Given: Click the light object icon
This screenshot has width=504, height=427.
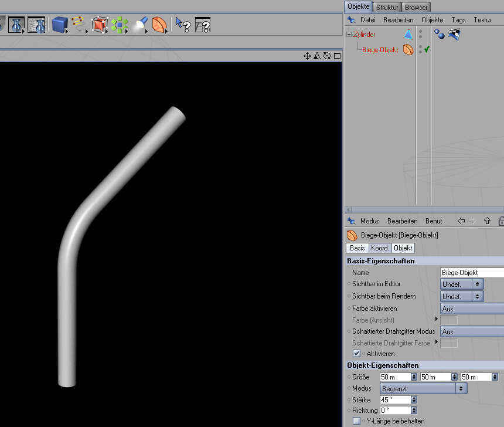Looking at the screenshot, I should 140,25.
